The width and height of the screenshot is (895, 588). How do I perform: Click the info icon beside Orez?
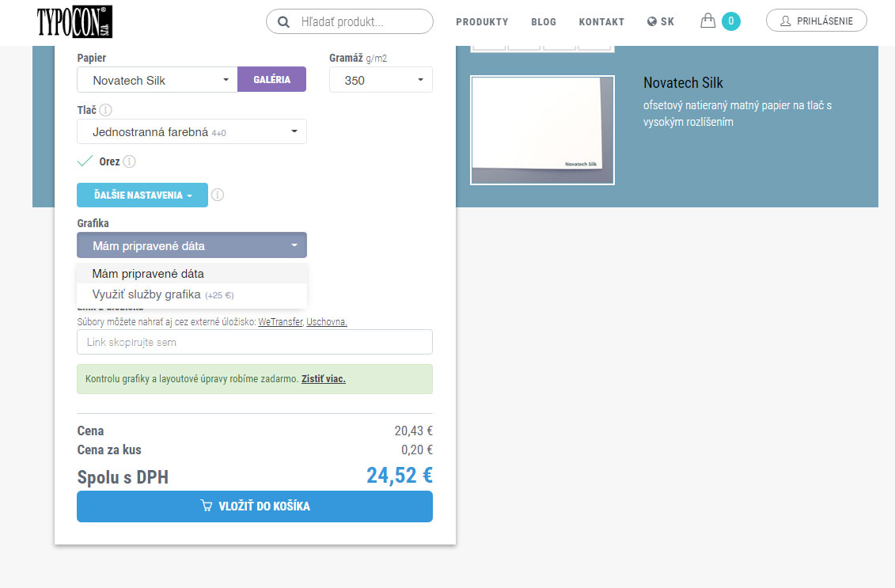(x=130, y=161)
